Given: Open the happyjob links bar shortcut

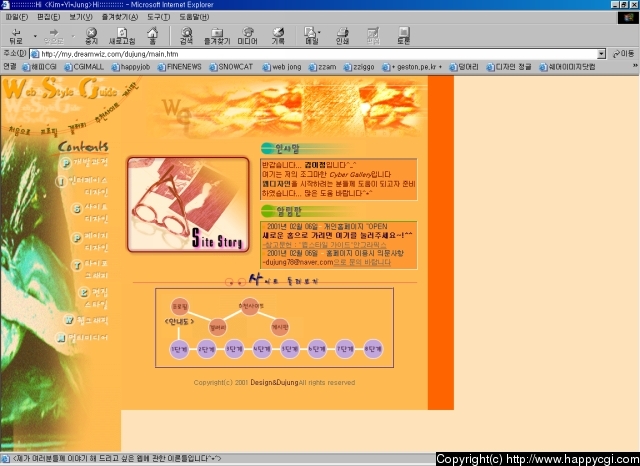Looking at the screenshot, I should pyautogui.click(x=131, y=67).
